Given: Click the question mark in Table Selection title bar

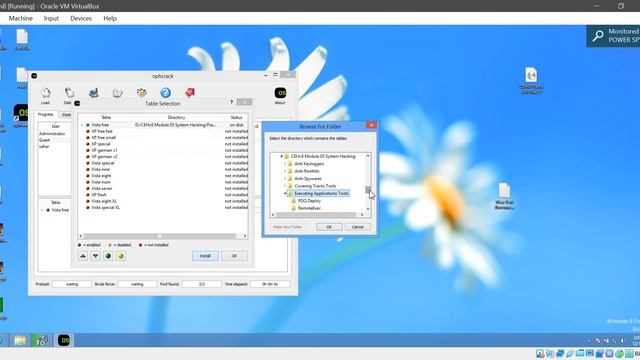Looking at the screenshot, I should pos(231,102).
